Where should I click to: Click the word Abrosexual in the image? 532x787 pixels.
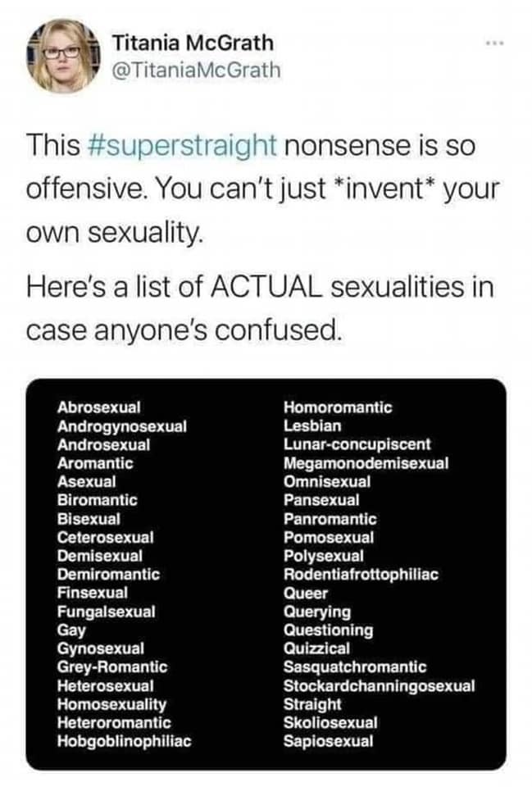click(99, 407)
